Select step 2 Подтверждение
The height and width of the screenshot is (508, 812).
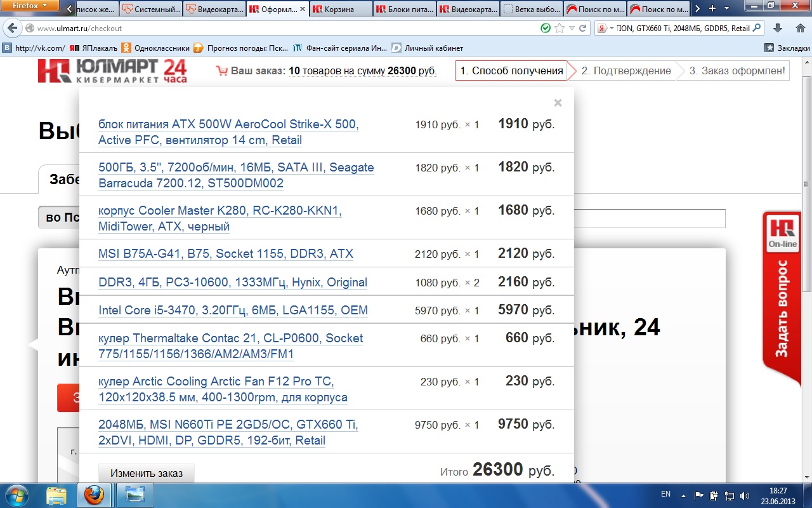[625, 71]
